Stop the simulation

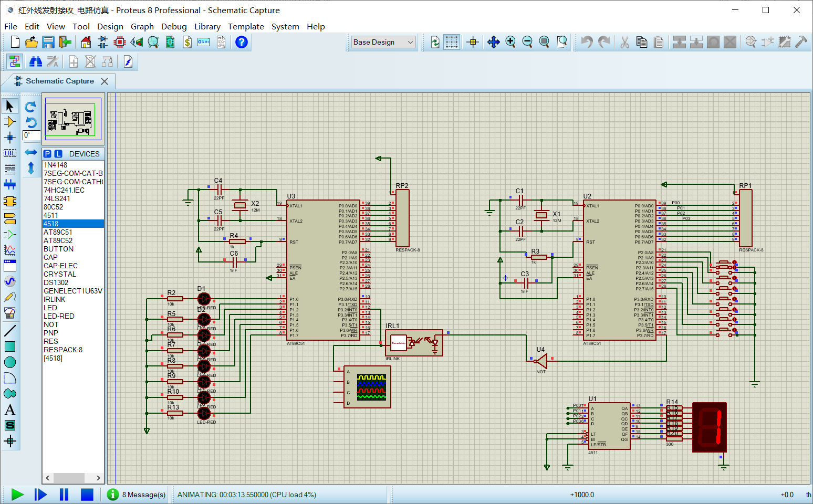[87, 495]
